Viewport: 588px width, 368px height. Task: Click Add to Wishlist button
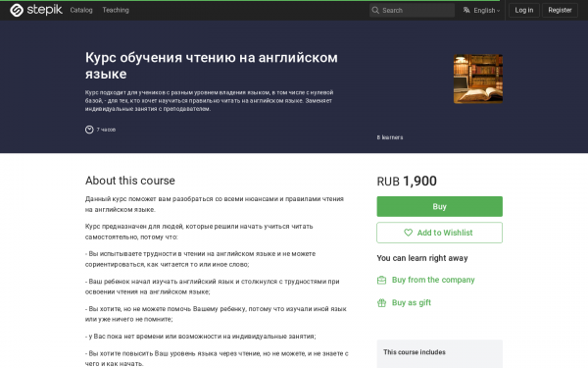(x=439, y=233)
